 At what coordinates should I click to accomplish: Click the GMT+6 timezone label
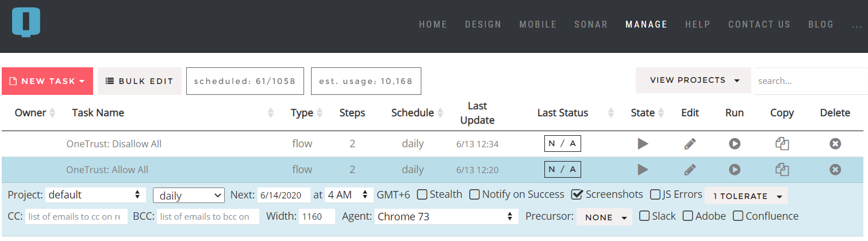coord(393,195)
